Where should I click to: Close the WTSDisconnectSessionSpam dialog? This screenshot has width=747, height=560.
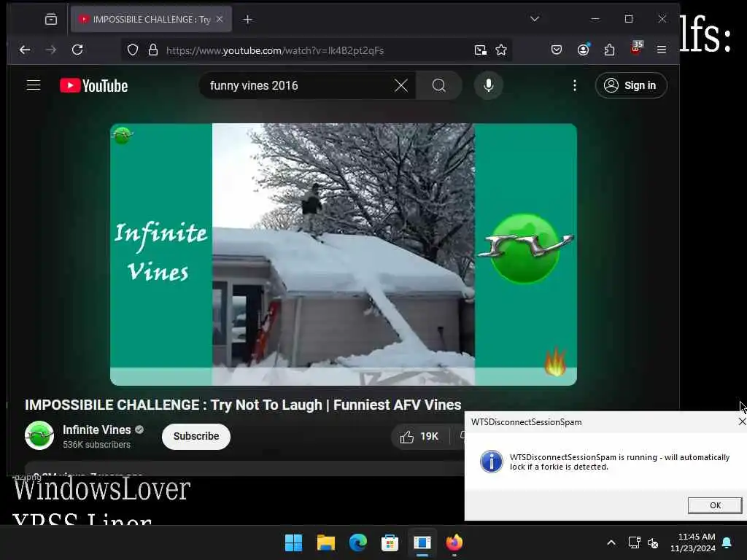tap(742, 422)
